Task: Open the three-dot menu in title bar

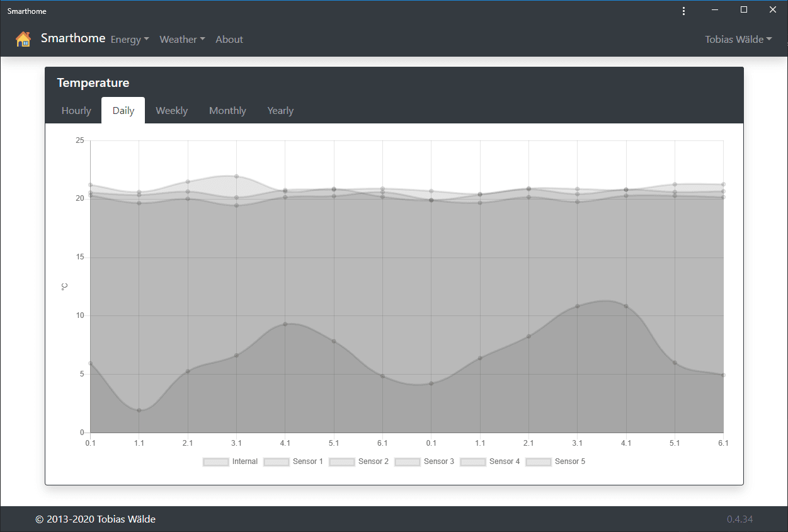Action: pos(683,11)
